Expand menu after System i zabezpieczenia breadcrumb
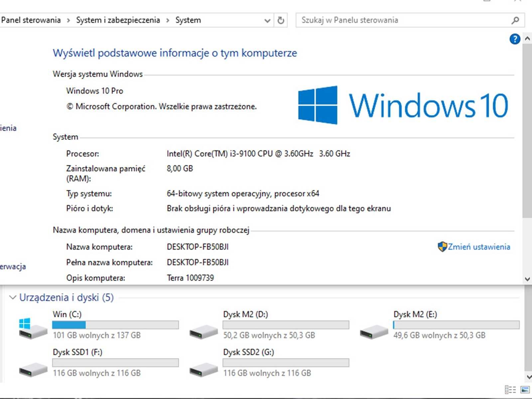 coord(168,20)
